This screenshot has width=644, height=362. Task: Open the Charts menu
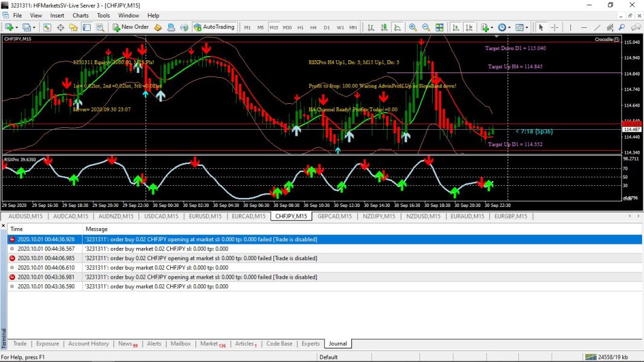click(x=80, y=15)
